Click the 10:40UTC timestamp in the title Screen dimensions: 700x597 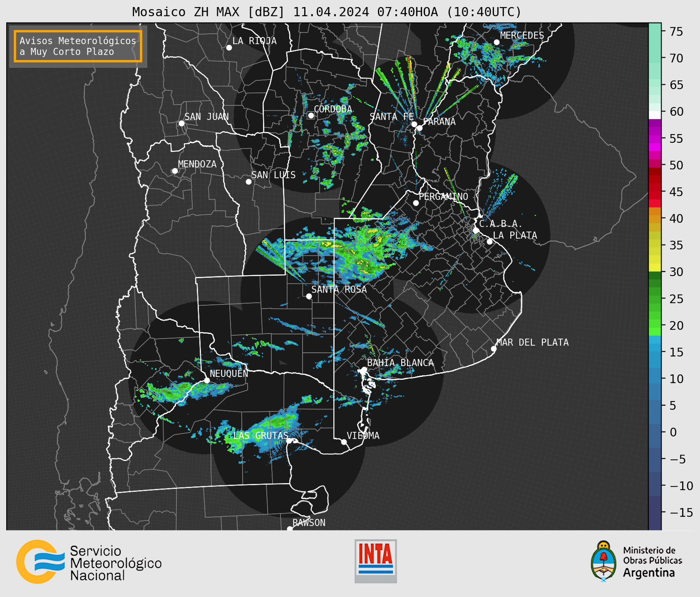click(x=483, y=12)
